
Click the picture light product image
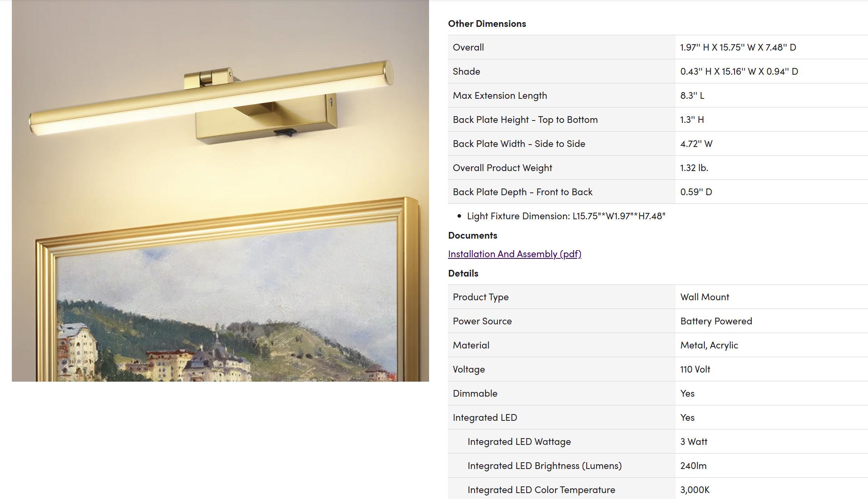point(220,191)
